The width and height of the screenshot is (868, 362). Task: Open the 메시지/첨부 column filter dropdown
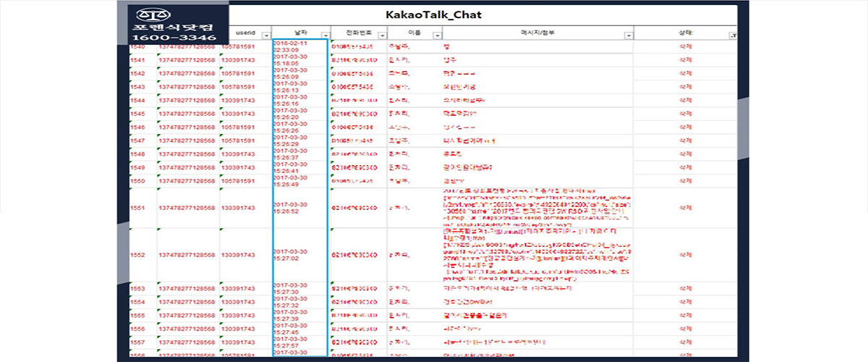click(x=629, y=35)
